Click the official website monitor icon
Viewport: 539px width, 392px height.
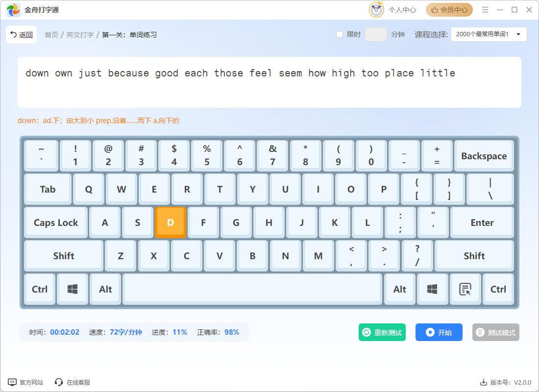[x=12, y=382]
